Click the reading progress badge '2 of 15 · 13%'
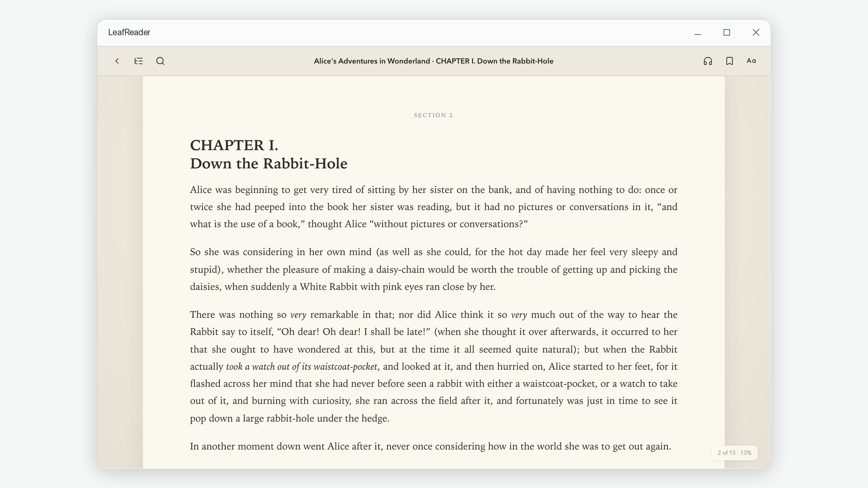868x488 pixels. (x=734, y=453)
